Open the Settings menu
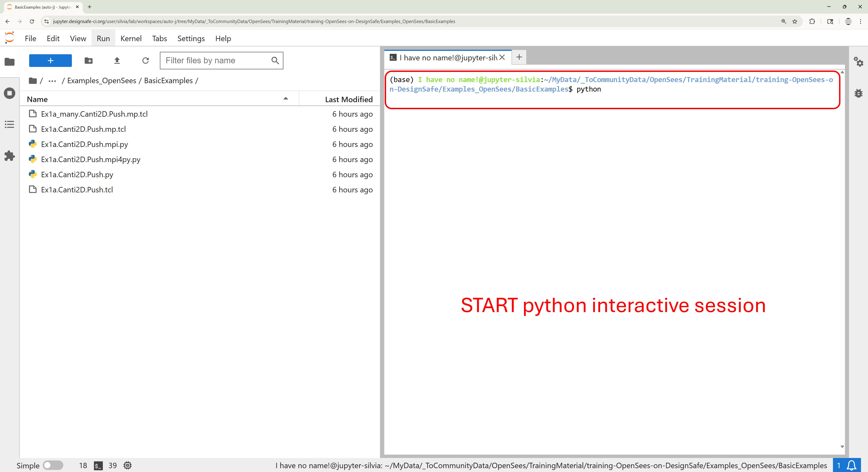The width and height of the screenshot is (868, 472). tap(191, 38)
